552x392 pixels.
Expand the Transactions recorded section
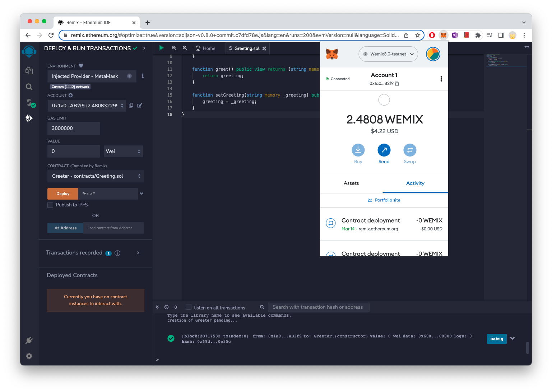point(138,253)
